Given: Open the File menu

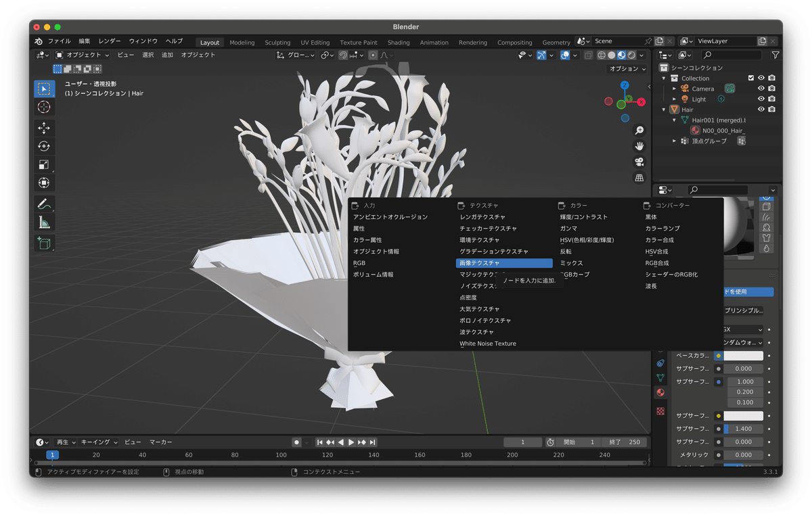Looking at the screenshot, I should point(59,41).
